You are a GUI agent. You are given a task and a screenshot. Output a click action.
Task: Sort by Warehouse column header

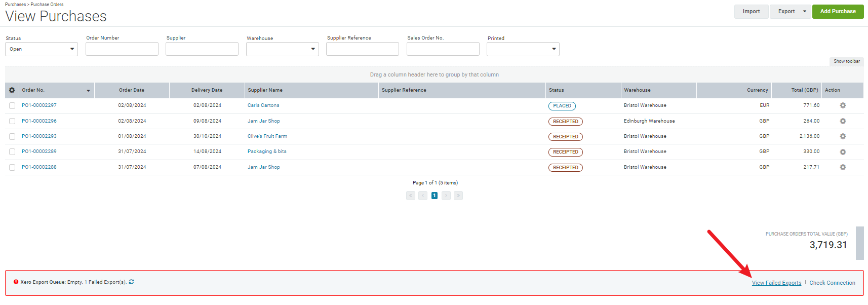(x=658, y=90)
